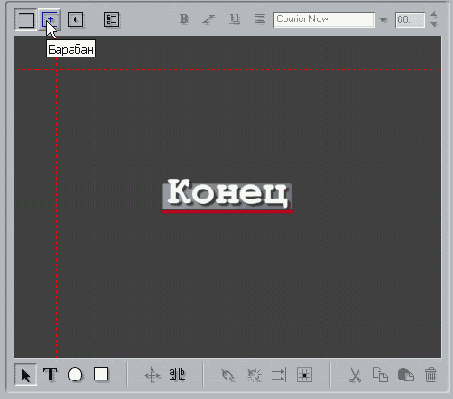The height and width of the screenshot is (399, 453).
Task: Increase font size with up arrow
Action: (434, 14)
